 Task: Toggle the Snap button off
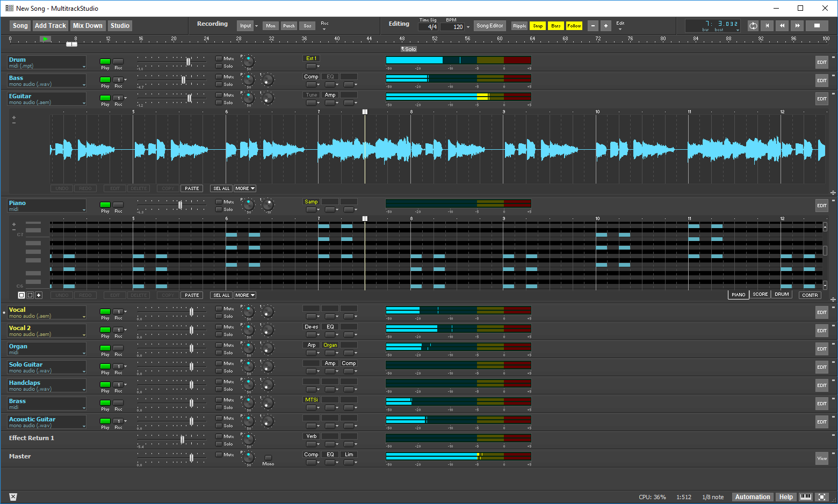click(537, 26)
